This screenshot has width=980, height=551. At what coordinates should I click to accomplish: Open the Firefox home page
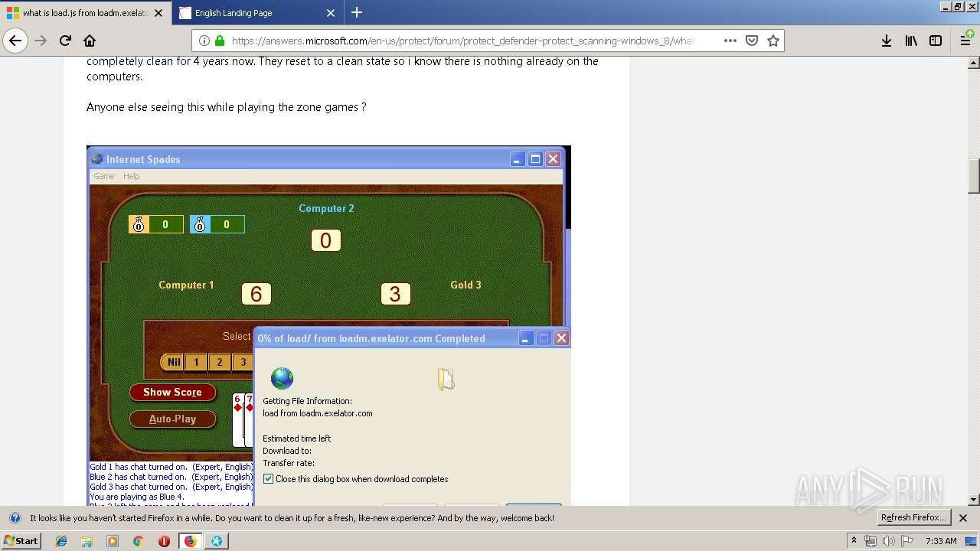point(90,41)
